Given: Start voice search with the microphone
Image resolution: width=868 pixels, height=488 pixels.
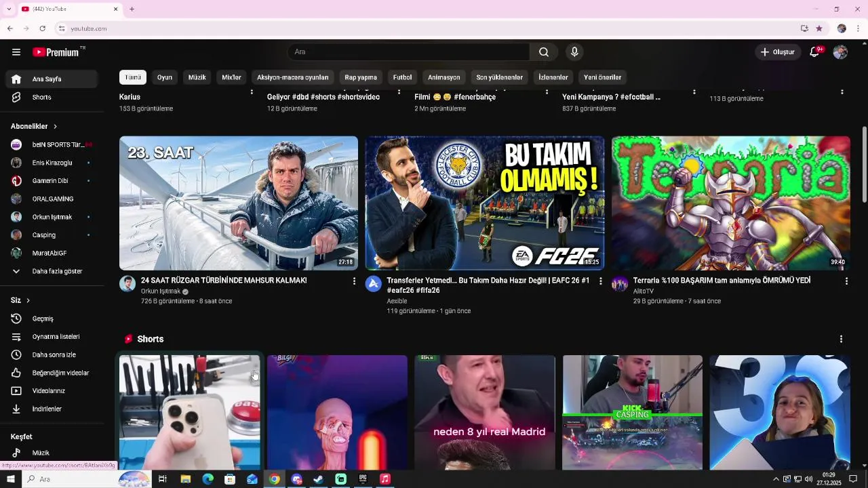Looking at the screenshot, I should click(x=574, y=52).
